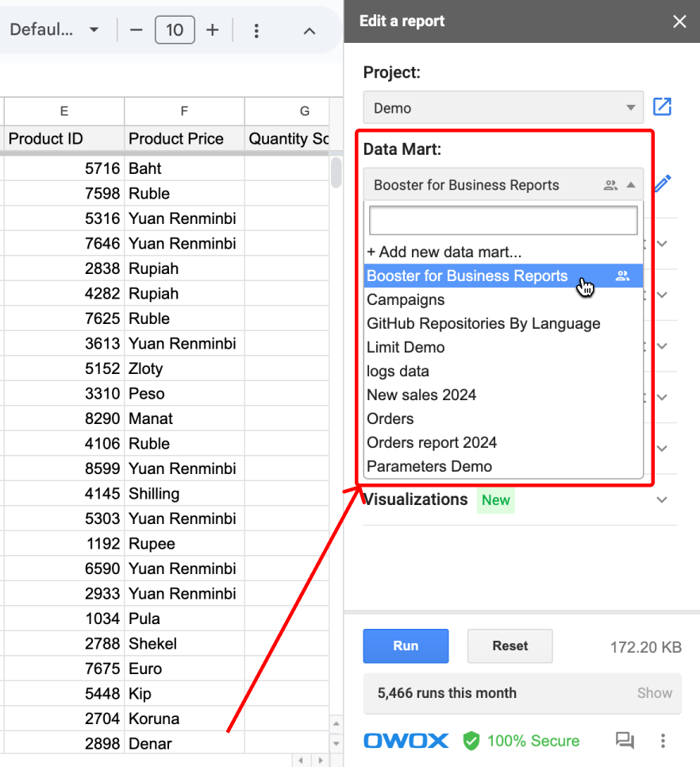Click cell containing Rupee

[184, 544]
